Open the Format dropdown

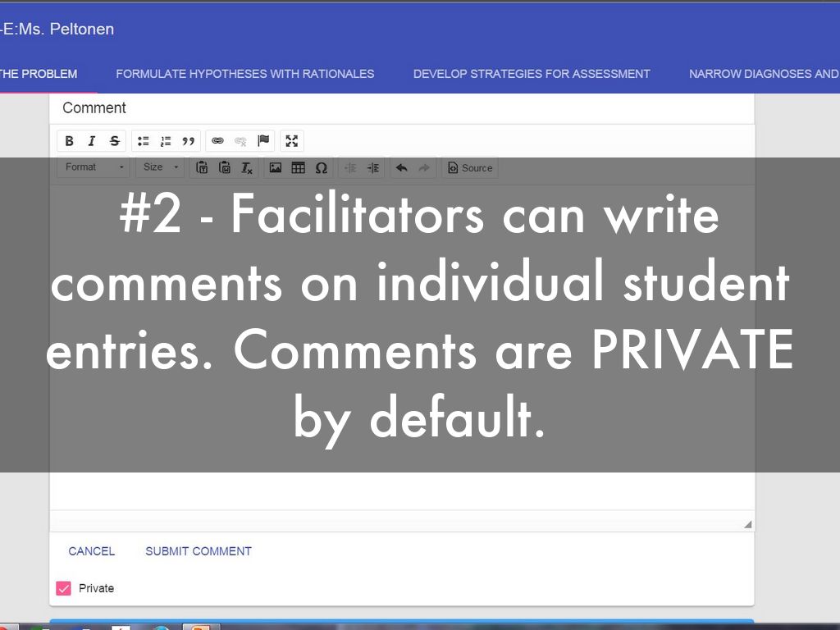tap(94, 167)
